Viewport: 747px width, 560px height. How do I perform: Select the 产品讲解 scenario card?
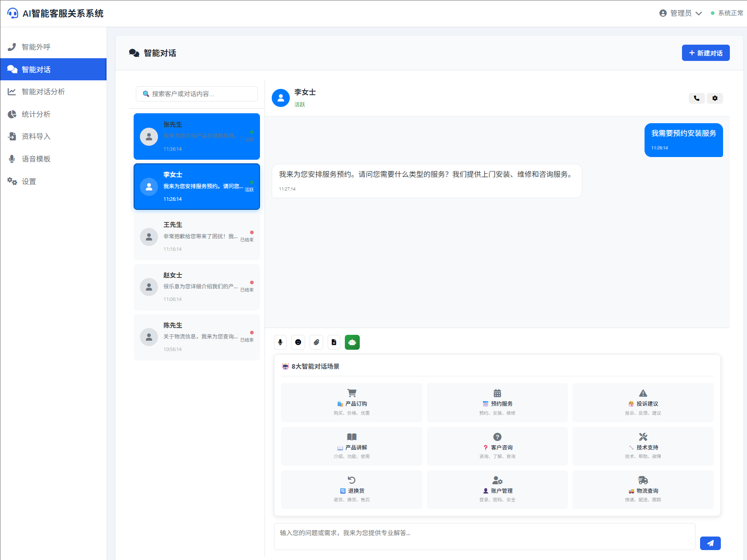pyautogui.click(x=352, y=446)
